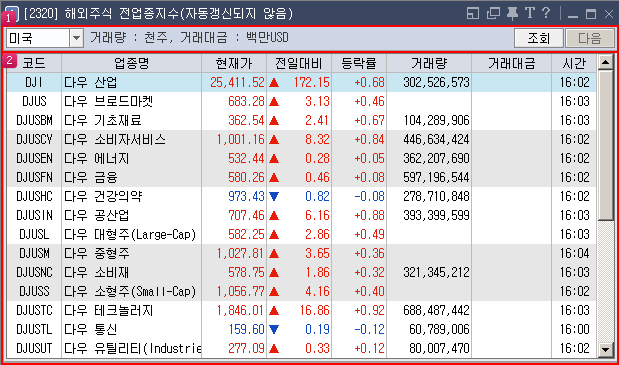Open the 미국 country dropdown arrow
The height and width of the screenshot is (365, 619).
(x=77, y=38)
